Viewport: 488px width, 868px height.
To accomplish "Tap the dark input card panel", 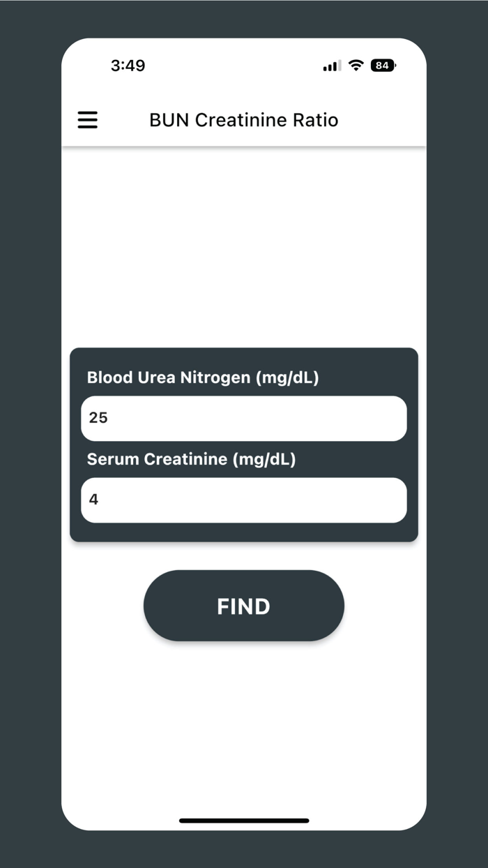I will (x=243, y=444).
